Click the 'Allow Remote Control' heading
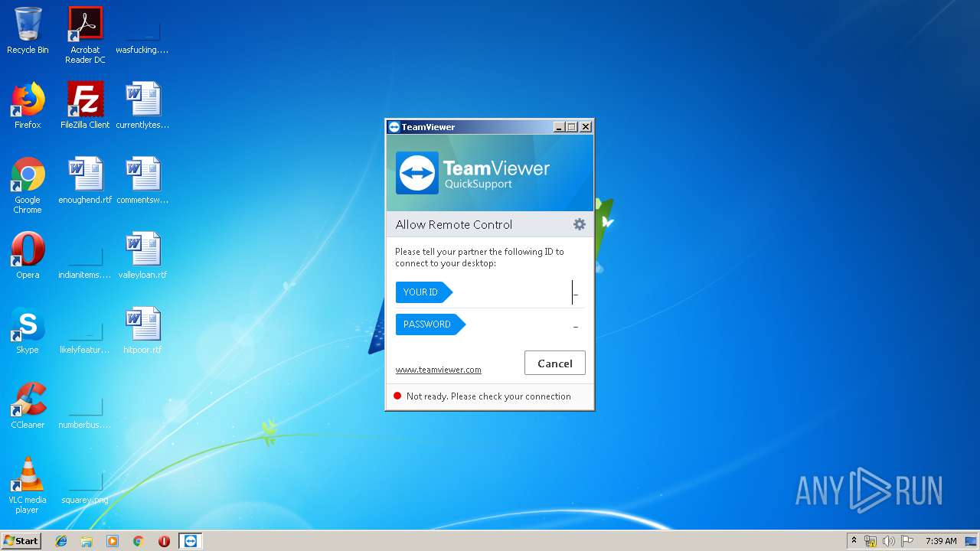The height and width of the screenshot is (551, 980). (454, 224)
